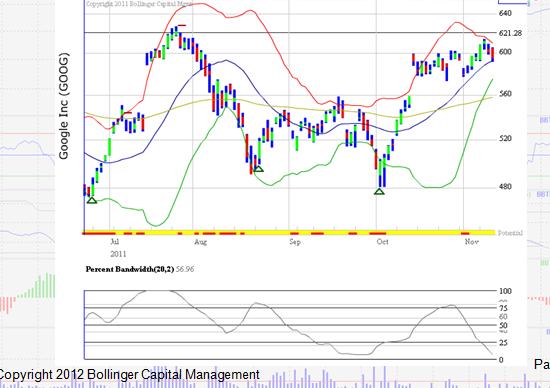Viewport: 550px width, 388px height.
Task: Click the 75 level label on bandwidth panel
Action: tap(503, 308)
